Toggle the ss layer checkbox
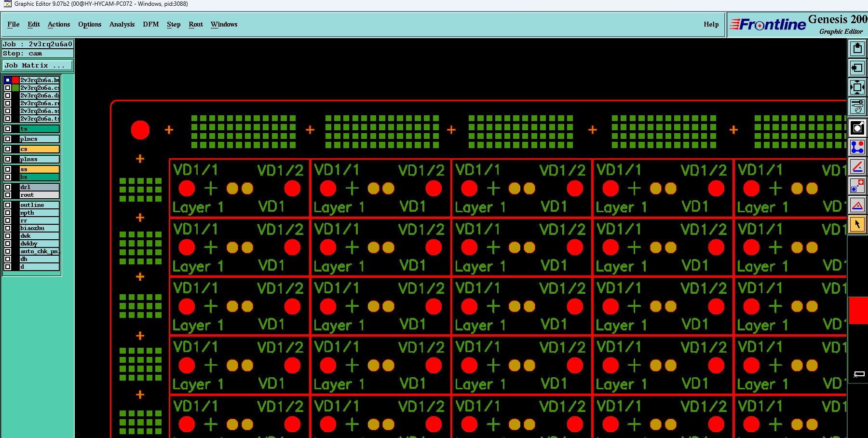 click(8, 169)
